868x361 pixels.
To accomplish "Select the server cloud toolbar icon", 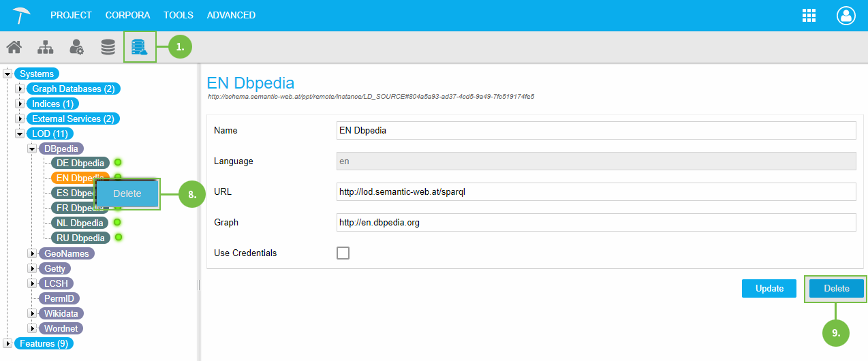I will click(x=139, y=47).
